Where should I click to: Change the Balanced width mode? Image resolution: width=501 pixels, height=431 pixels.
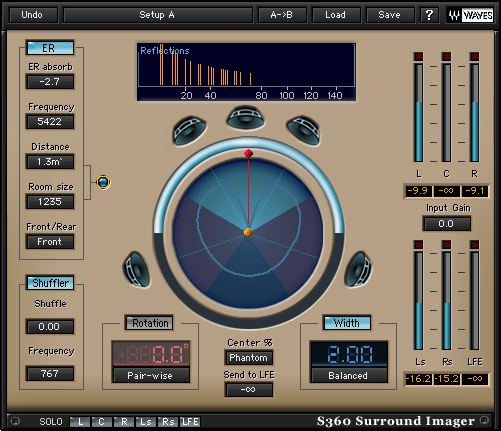349,375
